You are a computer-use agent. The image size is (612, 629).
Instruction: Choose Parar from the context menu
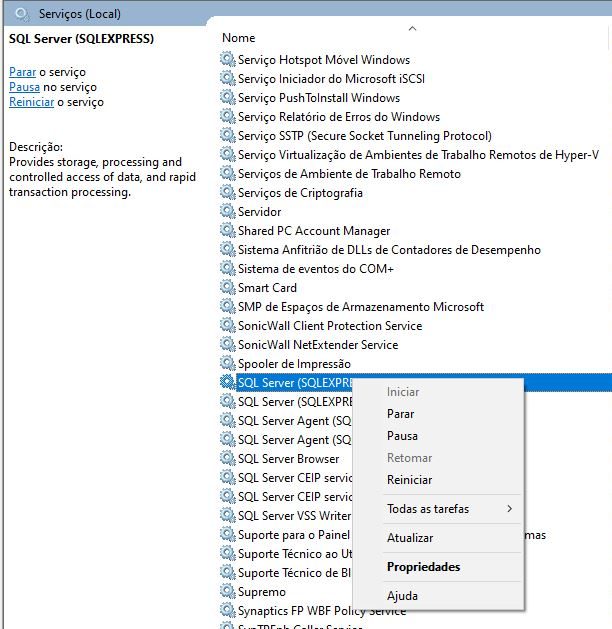tap(400, 414)
